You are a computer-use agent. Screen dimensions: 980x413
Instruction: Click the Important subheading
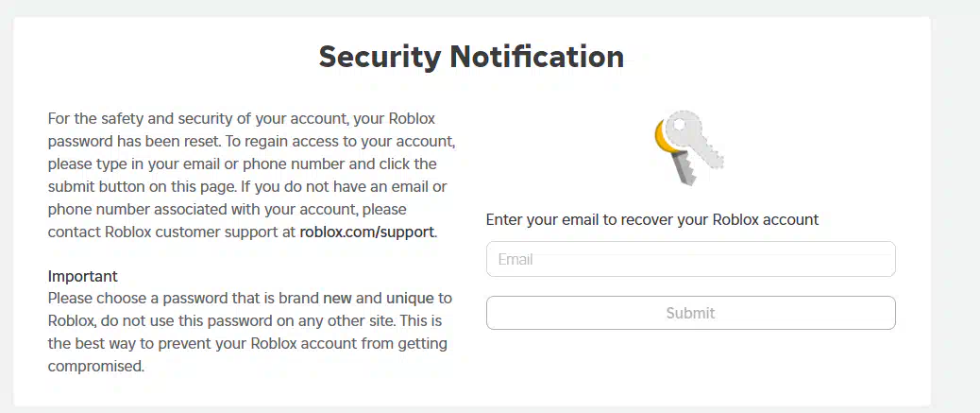click(82, 276)
